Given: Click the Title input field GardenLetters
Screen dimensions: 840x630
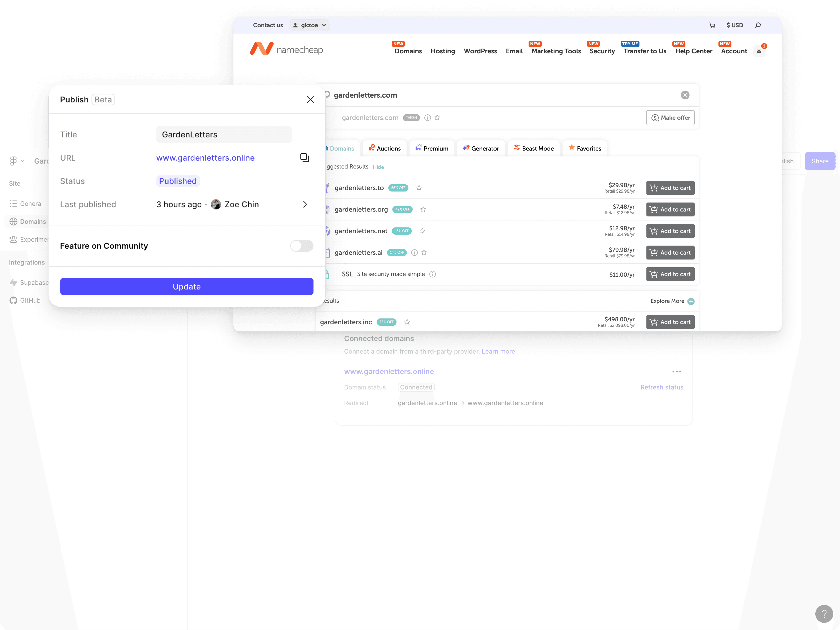Looking at the screenshot, I should tap(224, 134).
